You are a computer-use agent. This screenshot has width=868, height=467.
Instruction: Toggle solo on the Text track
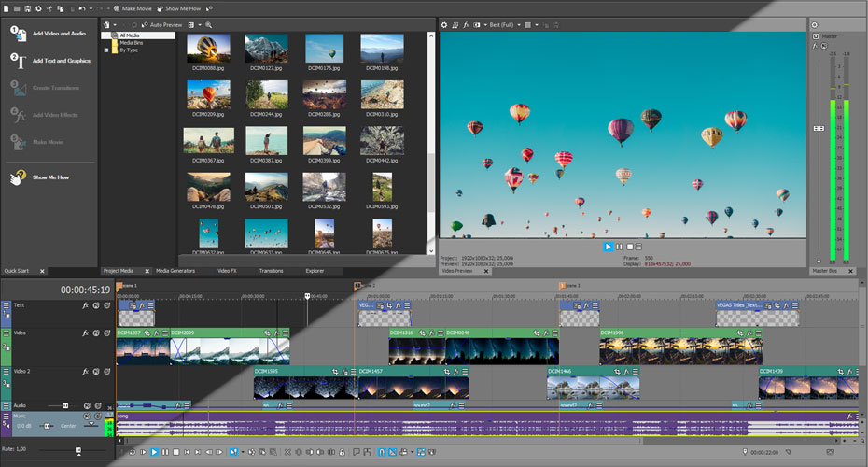[x=106, y=305]
